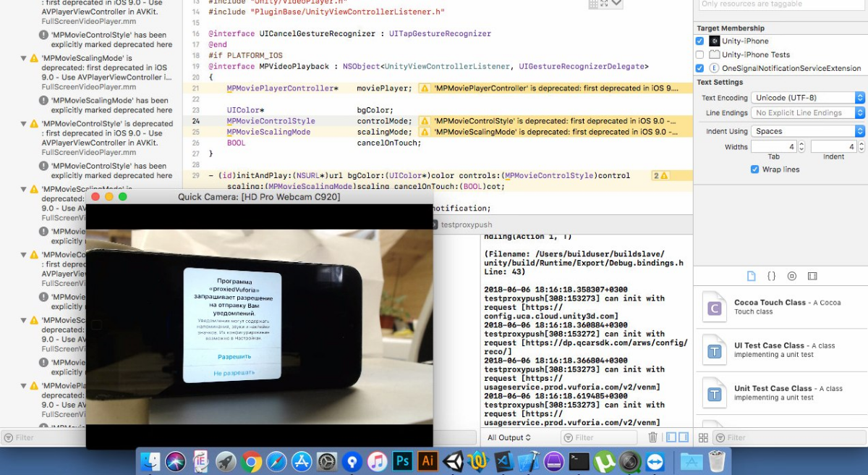Switch library to icon grid view
868x475 pixels.
coord(703,437)
